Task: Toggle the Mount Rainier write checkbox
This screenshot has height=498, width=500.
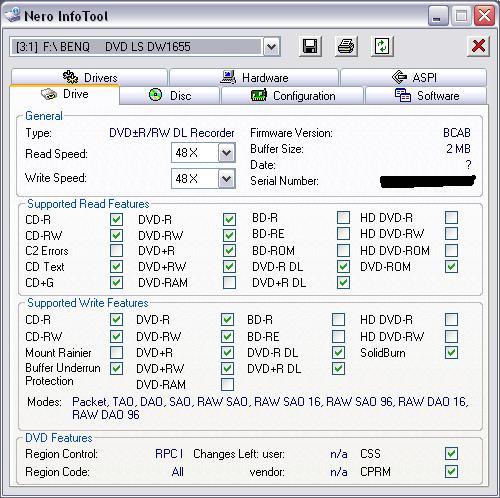Action: point(116,352)
